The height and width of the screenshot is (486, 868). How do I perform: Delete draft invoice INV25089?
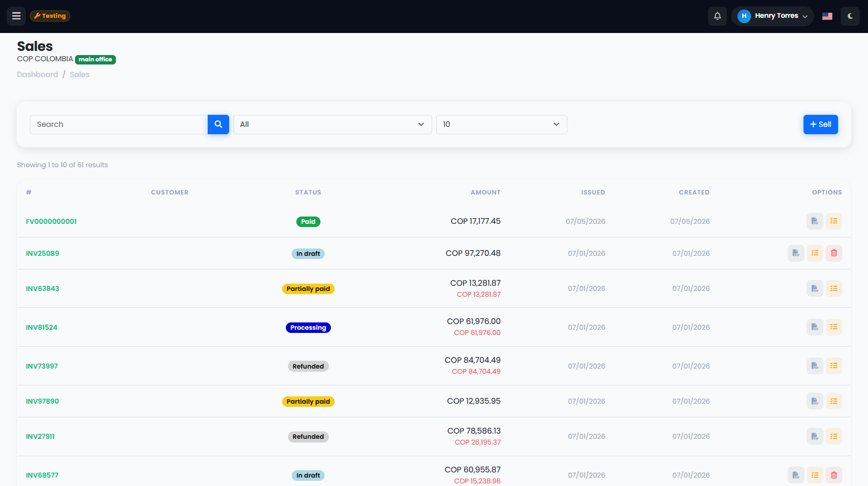tap(833, 253)
